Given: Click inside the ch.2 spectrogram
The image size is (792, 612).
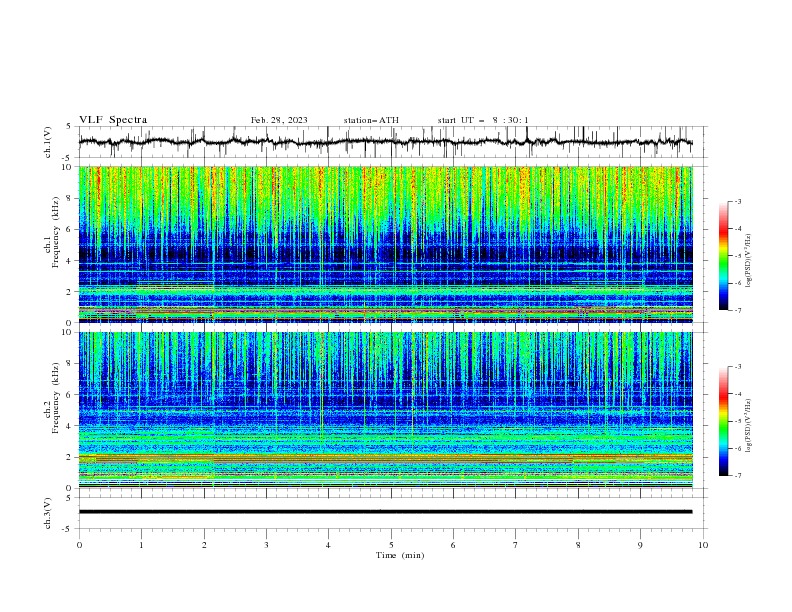Looking at the screenshot, I should [x=386, y=410].
